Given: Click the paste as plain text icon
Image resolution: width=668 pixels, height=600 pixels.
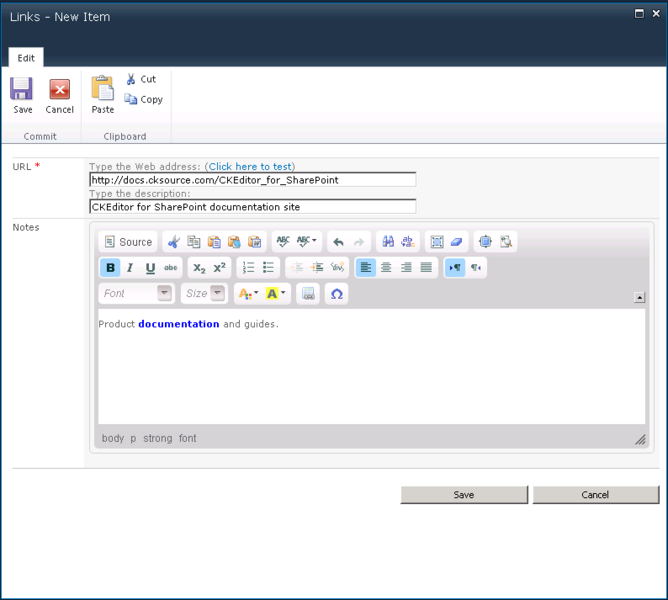Looking at the screenshot, I should pos(234,242).
